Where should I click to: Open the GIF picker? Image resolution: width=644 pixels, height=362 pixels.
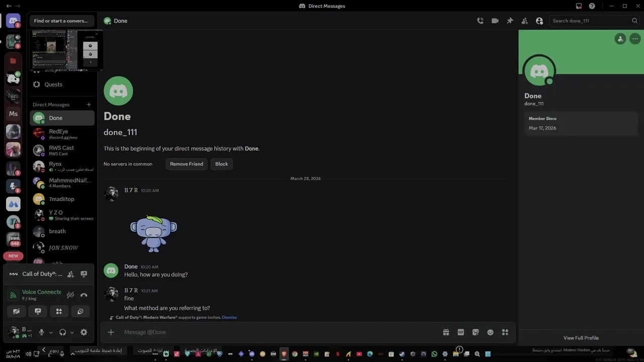[x=460, y=332]
